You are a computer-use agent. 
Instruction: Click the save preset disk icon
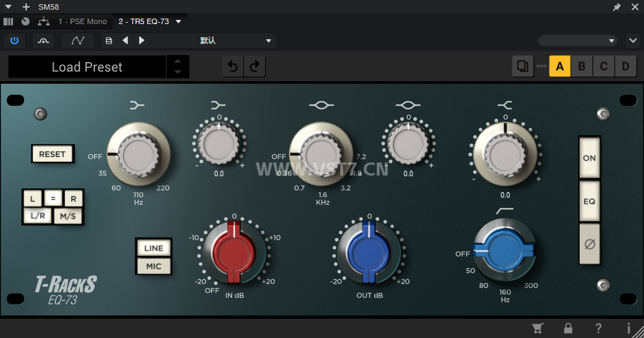pyautogui.click(x=109, y=41)
